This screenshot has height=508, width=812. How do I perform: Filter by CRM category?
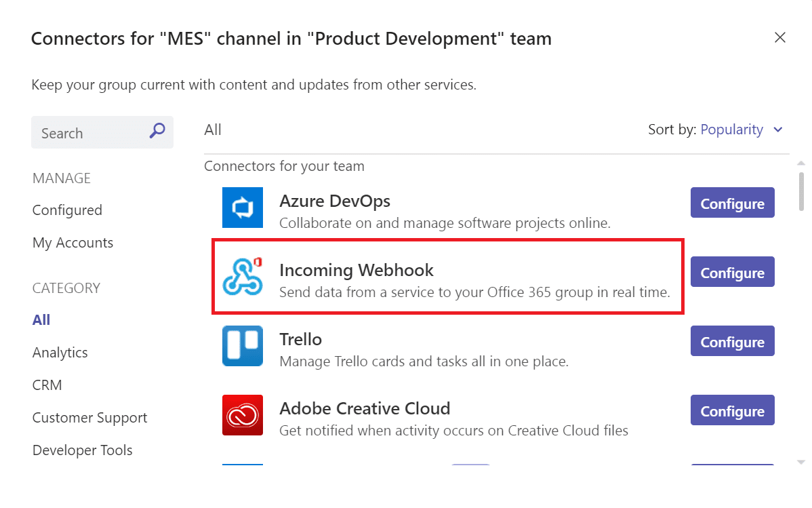coord(47,385)
